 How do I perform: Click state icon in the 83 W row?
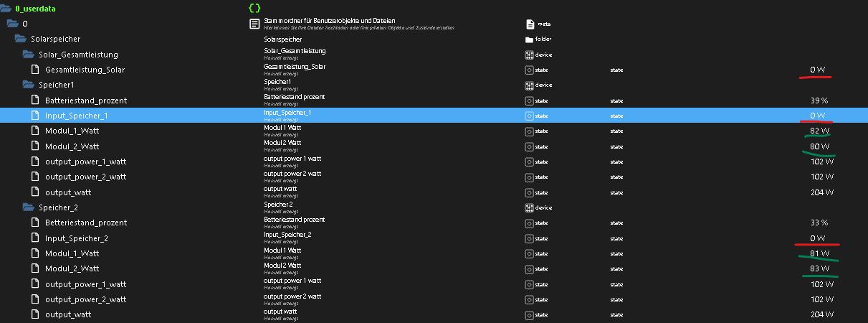(530, 269)
